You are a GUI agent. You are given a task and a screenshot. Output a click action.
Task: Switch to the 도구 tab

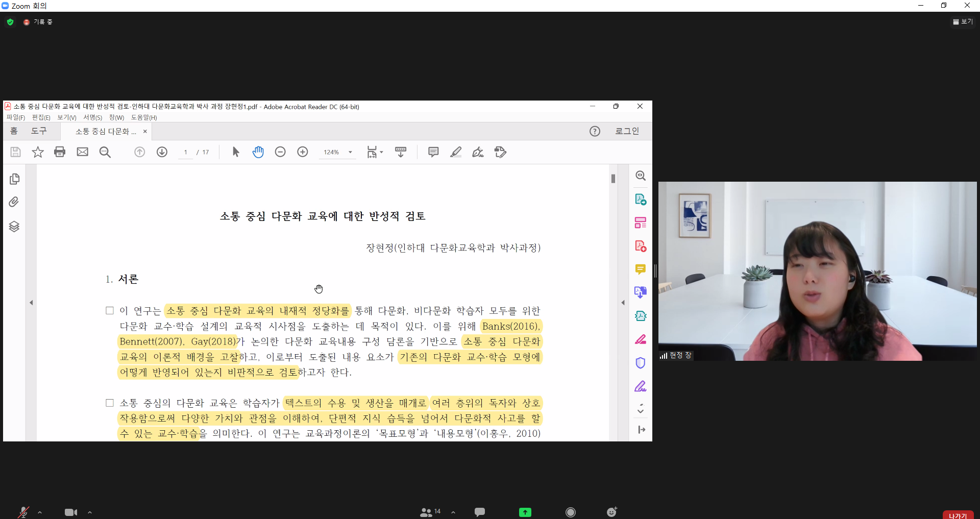[39, 131]
